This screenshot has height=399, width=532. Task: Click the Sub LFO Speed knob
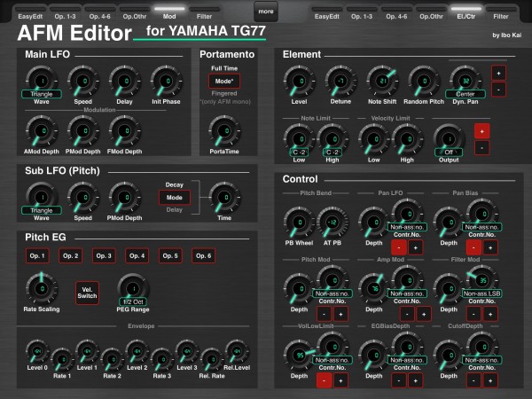coord(83,198)
